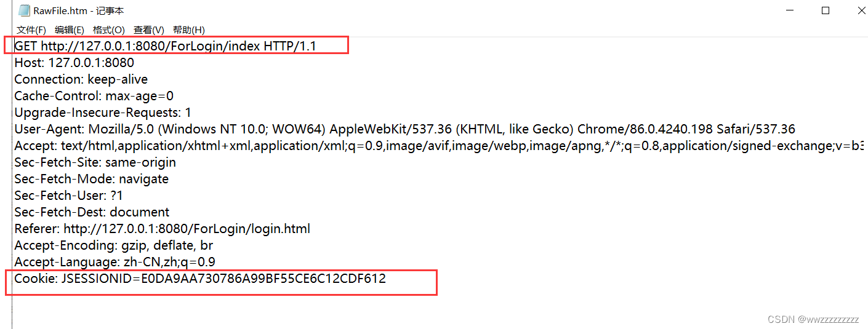Click the Sec-Fetch-Site: same-origin line

[95, 162]
